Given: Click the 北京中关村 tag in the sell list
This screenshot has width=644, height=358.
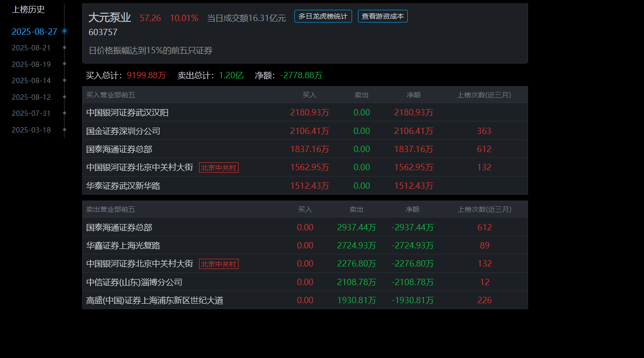Looking at the screenshot, I should click(219, 264).
